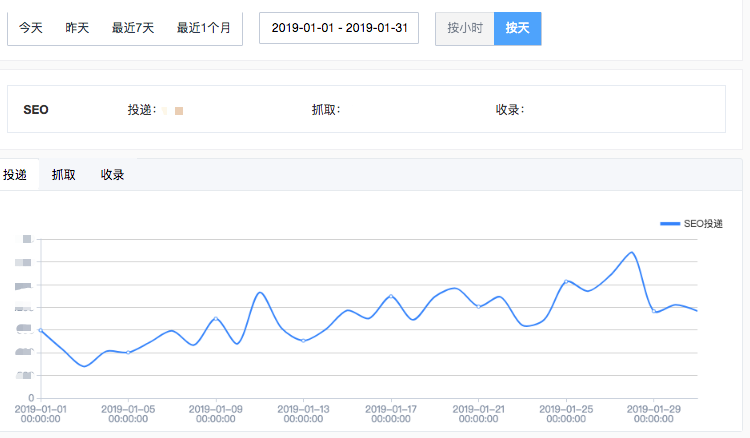750x438 pixels.
Task: Click the data point at 2019-01-01
Action: 41,330
